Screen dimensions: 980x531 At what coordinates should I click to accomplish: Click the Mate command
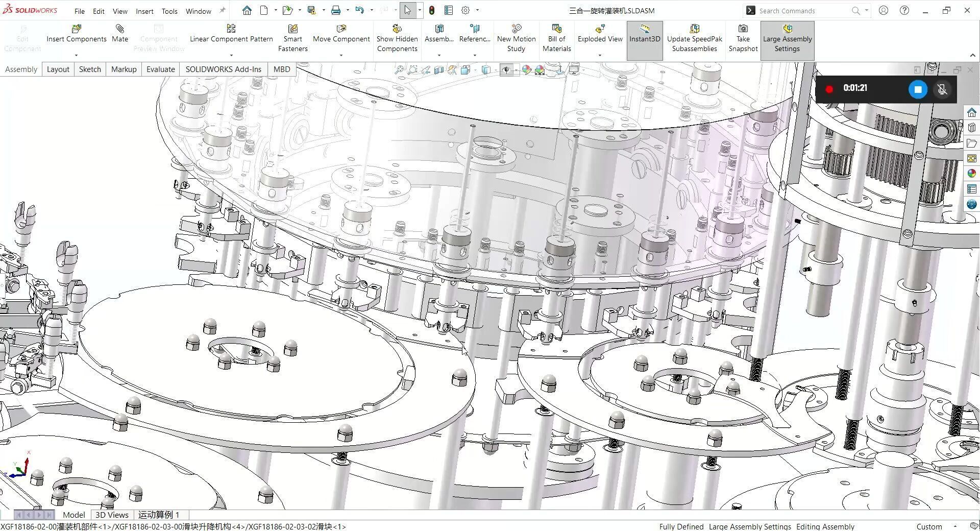tap(120, 34)
